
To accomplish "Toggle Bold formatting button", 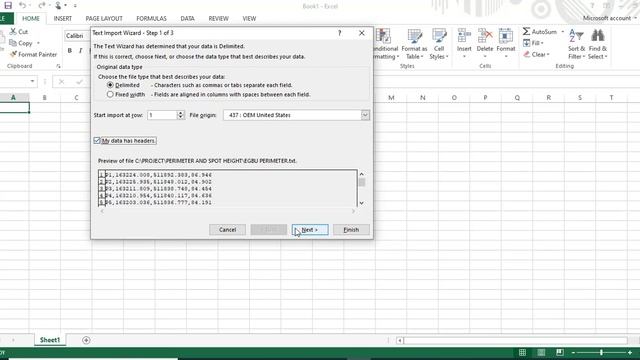I will click(x=70, y=51).
